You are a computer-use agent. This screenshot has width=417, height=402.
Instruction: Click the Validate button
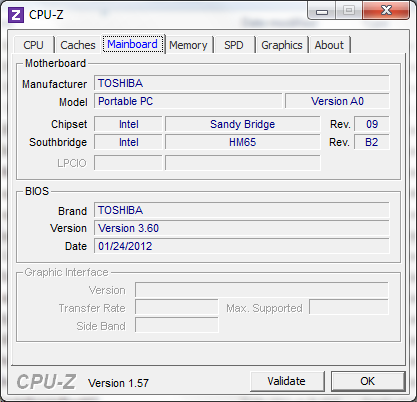(x=287, y=381)
